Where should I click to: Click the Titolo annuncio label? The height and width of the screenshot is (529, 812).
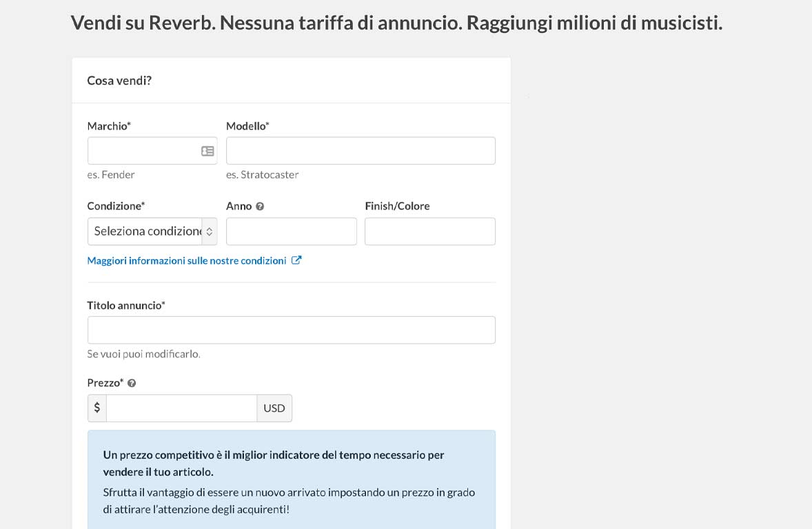pos(126,305)
